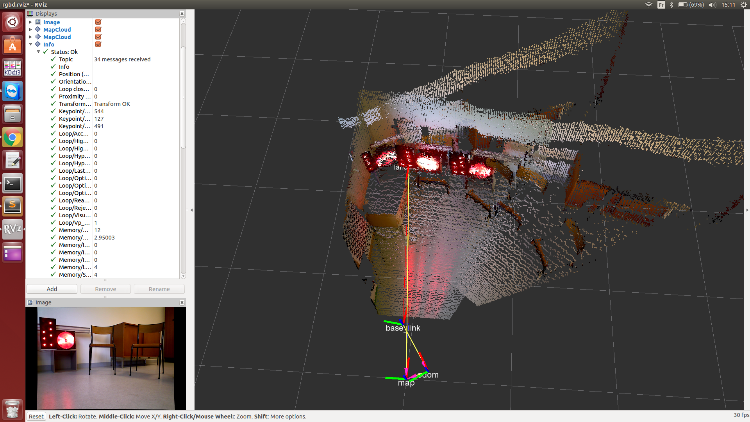Open the Trash icon in dock
Image resolution: width=750 pixels, height=422 pixels.
[x=12, y=407]
